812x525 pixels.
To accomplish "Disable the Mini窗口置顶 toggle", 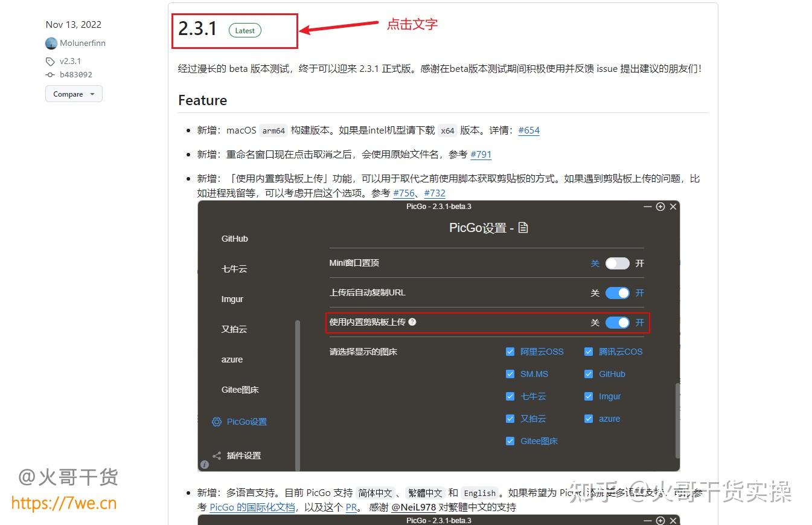I will pos(617,263).
